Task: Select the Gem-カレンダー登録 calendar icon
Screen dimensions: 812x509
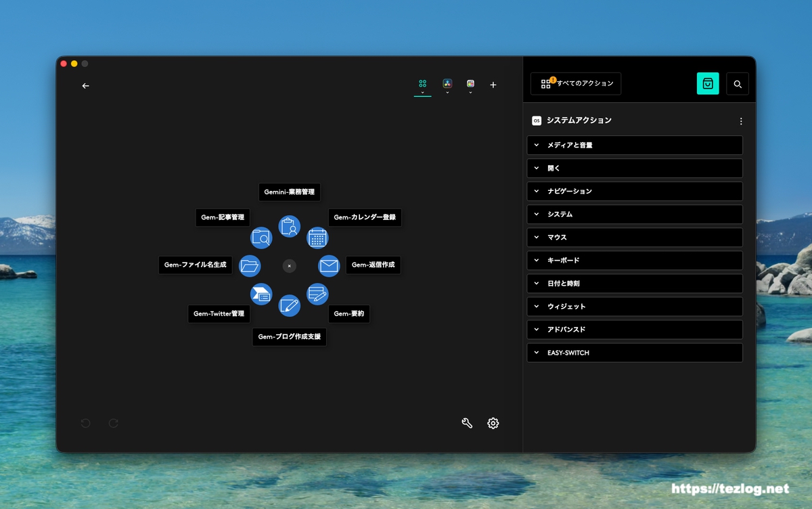Action: (x=317, y=238)
